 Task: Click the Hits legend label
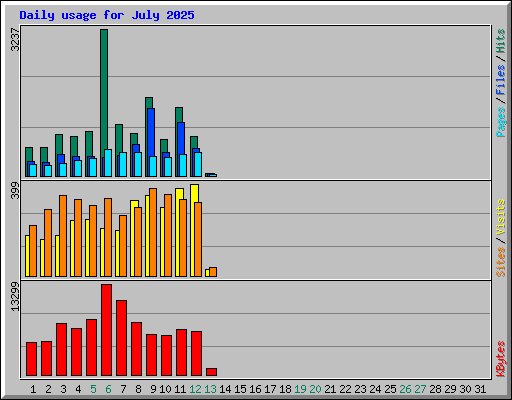(x=501, y=41)
